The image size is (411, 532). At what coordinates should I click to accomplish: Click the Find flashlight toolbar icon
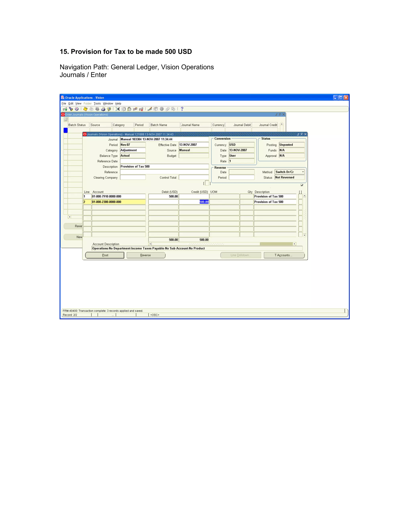[71, 109]
